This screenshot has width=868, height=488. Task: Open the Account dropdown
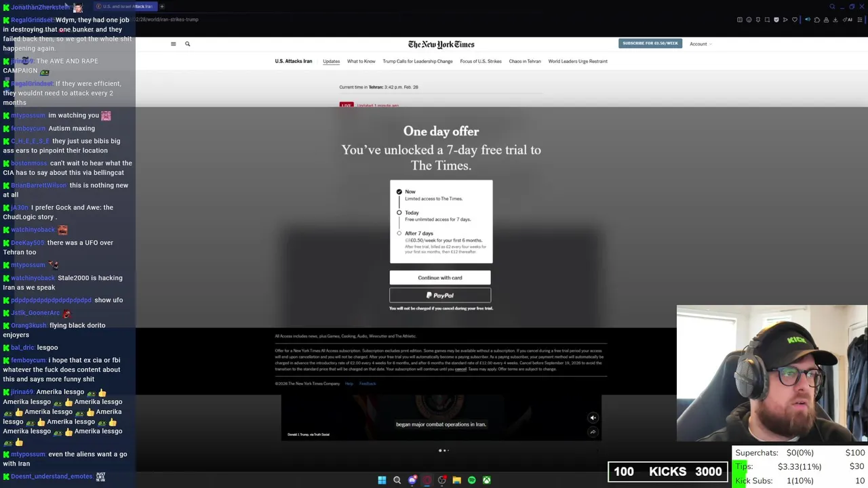[x=701, y=44]
